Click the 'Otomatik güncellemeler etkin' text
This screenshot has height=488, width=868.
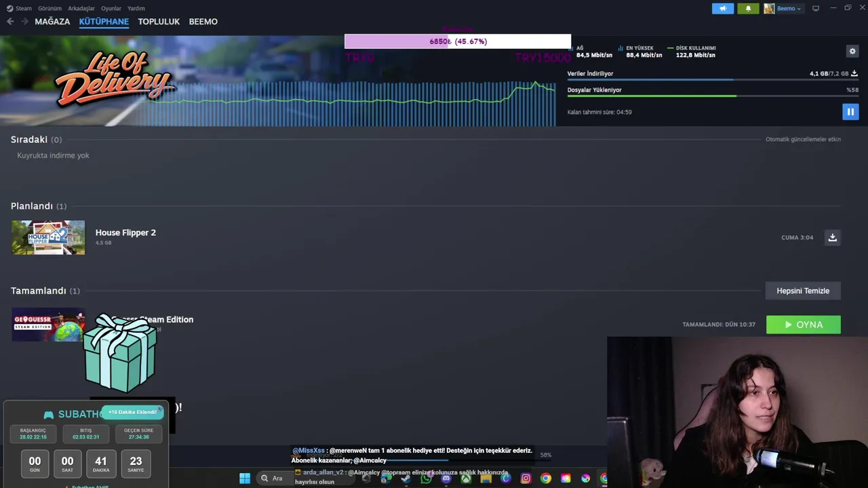[803, 140]
